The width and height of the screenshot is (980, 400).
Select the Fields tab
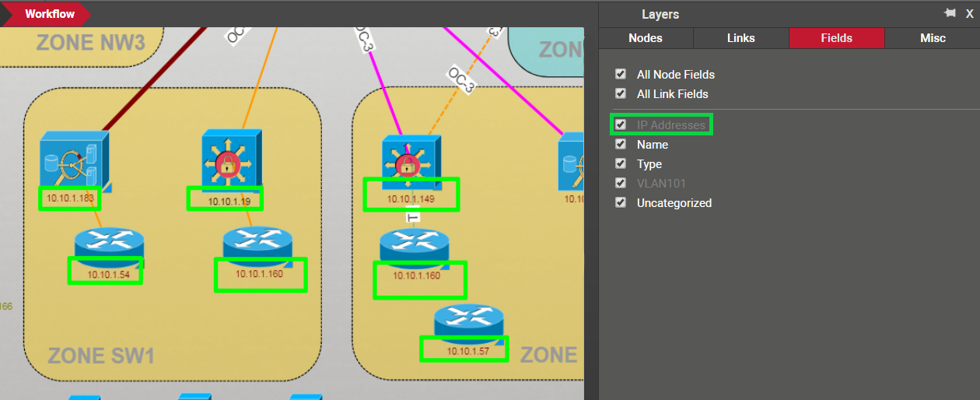(x=837, y=38)
